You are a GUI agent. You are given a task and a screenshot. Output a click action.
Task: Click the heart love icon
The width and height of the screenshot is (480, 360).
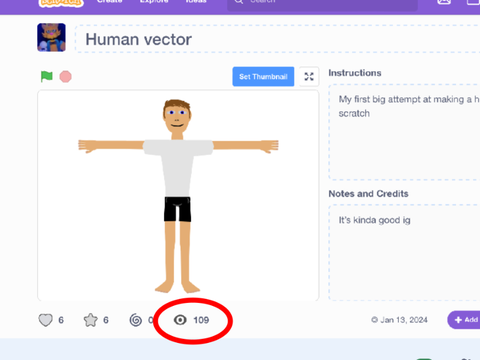point(46,320)
